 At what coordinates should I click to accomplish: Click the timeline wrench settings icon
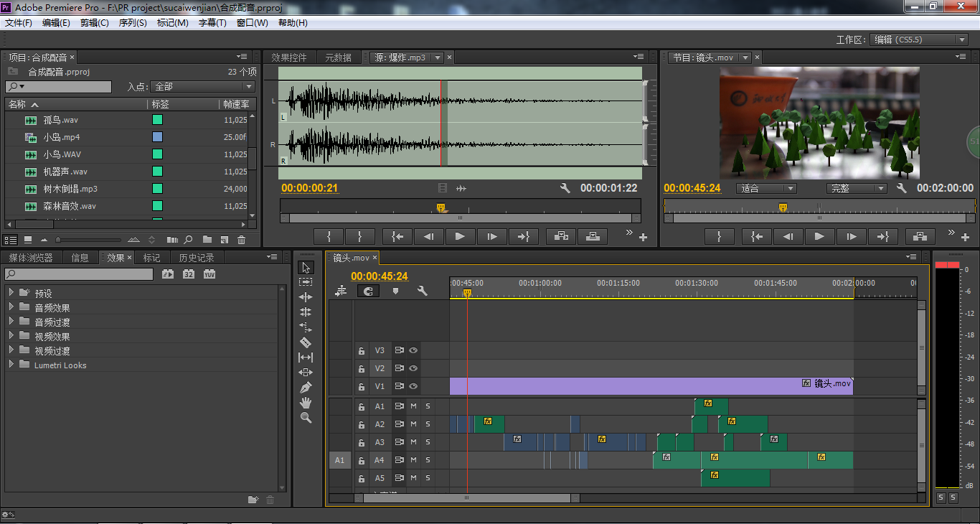point(422,291)
